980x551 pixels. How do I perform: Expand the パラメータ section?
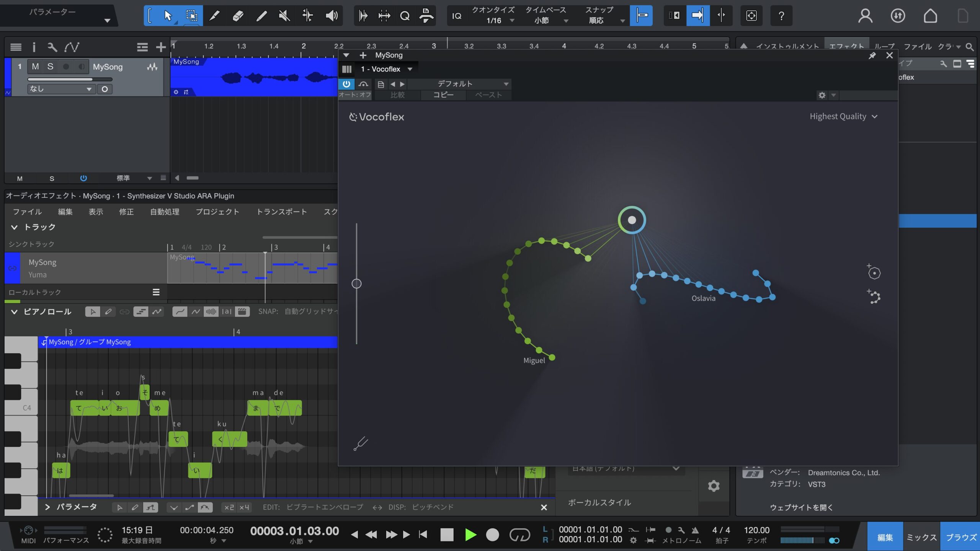(x=47, y=507)
